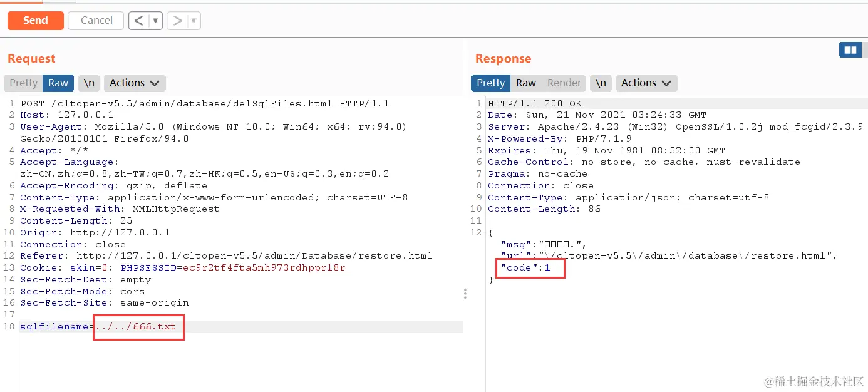Click the Content-Length: 25 request header
The height and width of the screenshot is (392, 868).
76,221
